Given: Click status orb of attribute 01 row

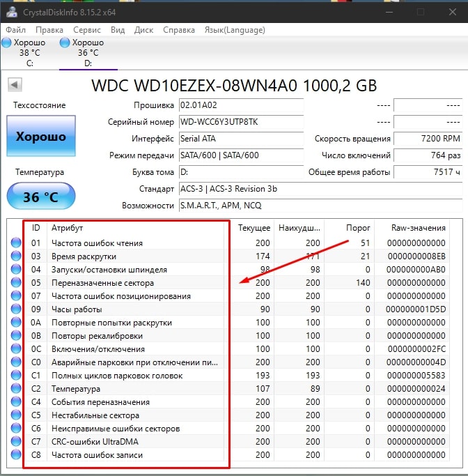Looking at the screenshot, I should point(16,243).
